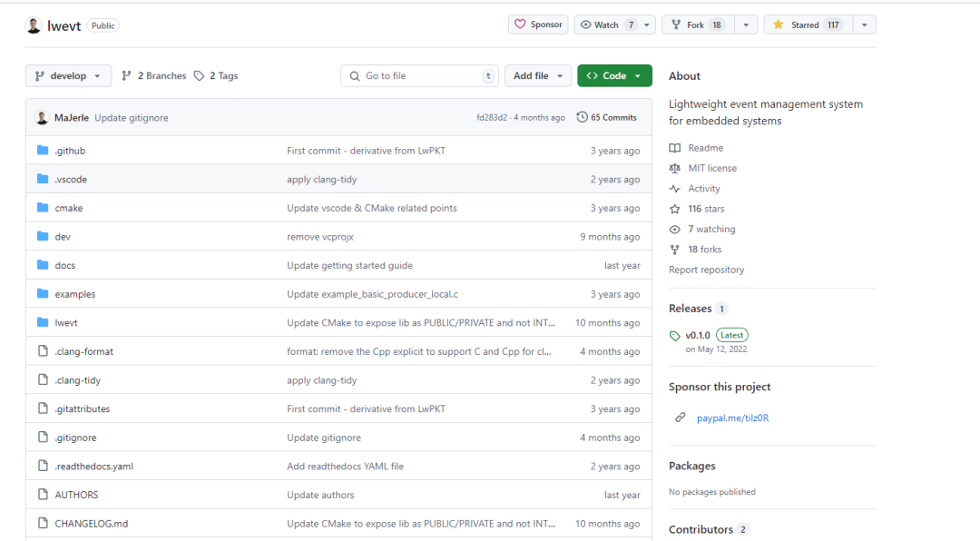Click the Watch eye button
The width and height of the screenshot is (980, 541).
(x=600, y=25)
